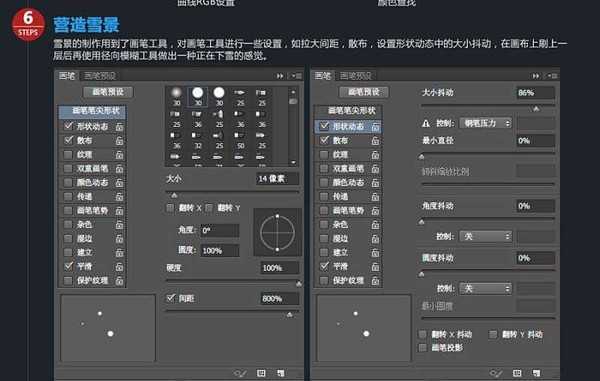The width and height of the screenshot is (600, 381).
Task: Click the collapse double-arrow icon of the brush tip shape panel
Action: point(280,76)
